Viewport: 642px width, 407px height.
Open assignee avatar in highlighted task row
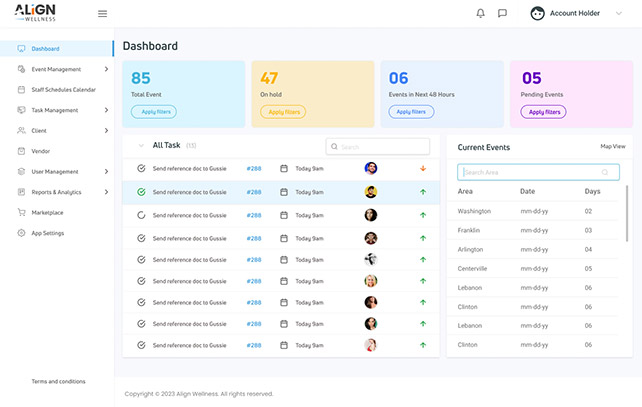coord(371,192)
